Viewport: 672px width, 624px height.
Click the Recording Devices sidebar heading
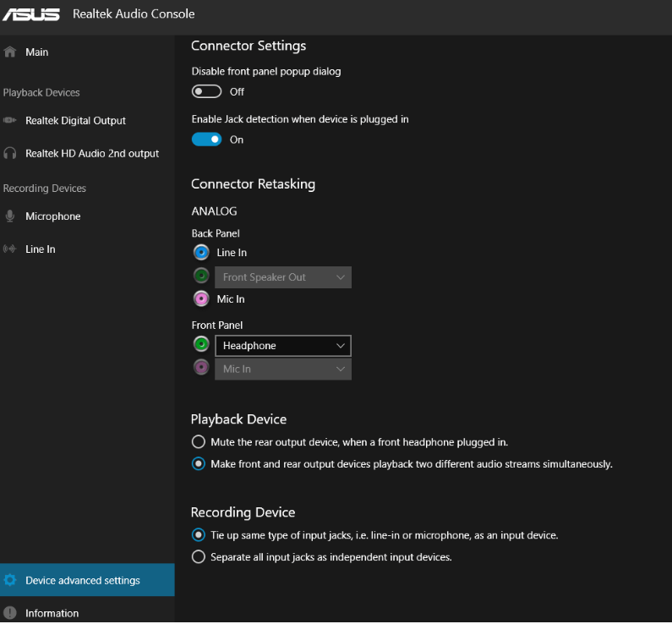45,189
